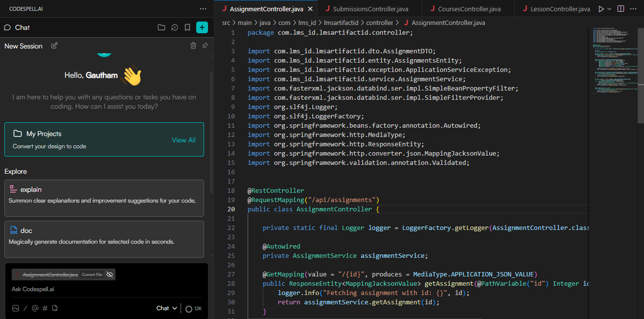Click the org.slf4j.LoggerFactory import line
644x319 pixels.
pos(306,116)
